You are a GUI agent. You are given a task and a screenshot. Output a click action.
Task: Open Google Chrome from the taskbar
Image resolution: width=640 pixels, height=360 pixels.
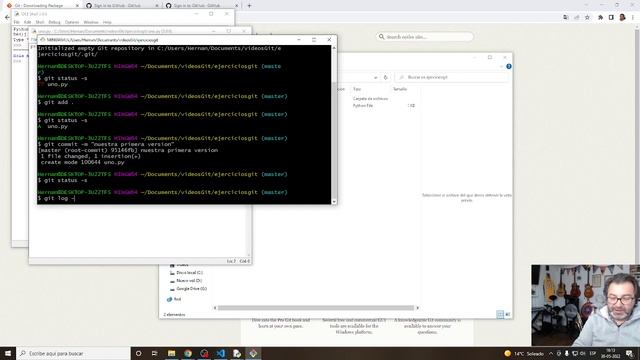click(x=188, y=353)
